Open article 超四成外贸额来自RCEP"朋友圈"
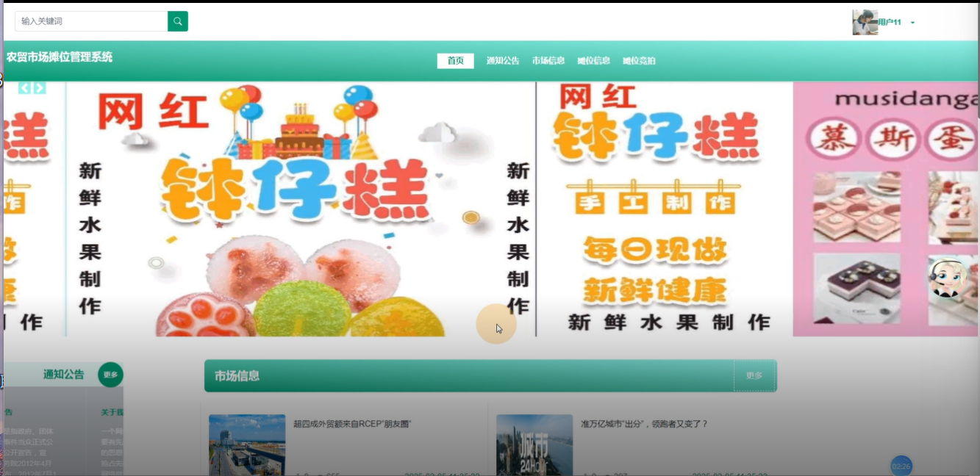The width and height of the screenshot is (980, 476). point(352,424)
